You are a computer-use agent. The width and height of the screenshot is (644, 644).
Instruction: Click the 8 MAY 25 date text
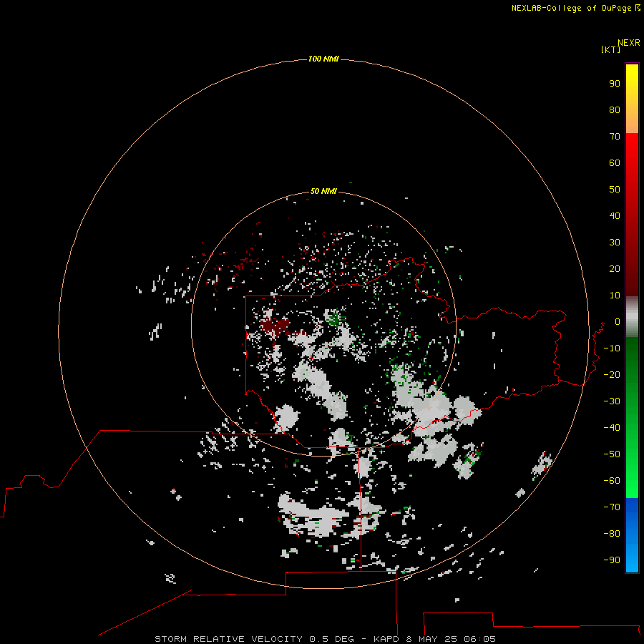click(x=431, y=639)
